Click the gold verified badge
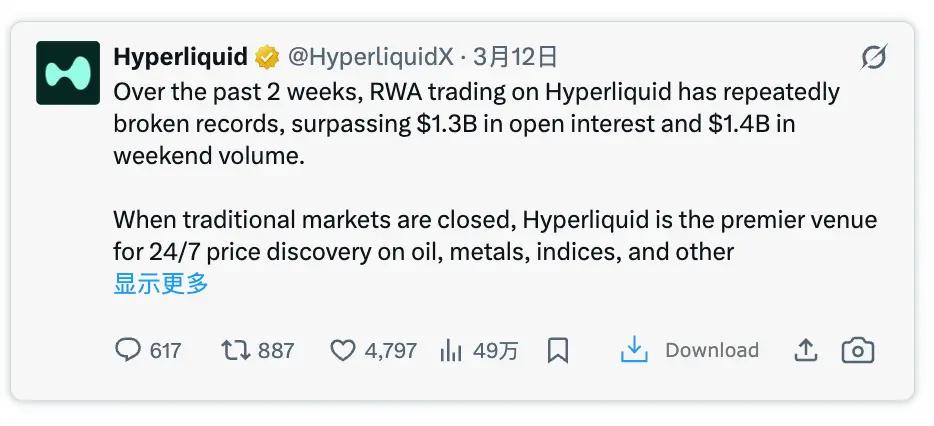 (x=267, y=56)
